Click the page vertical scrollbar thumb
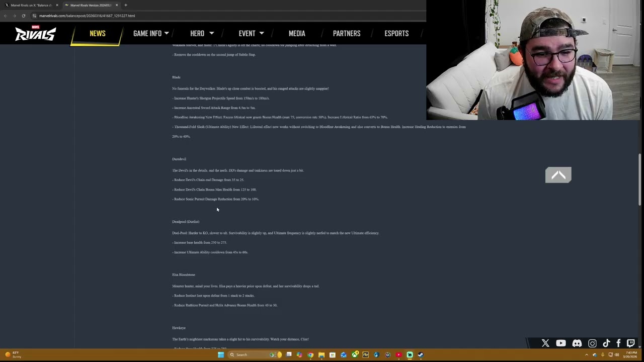This screenshot has width=644, height=362. click(x=640, y=179)
